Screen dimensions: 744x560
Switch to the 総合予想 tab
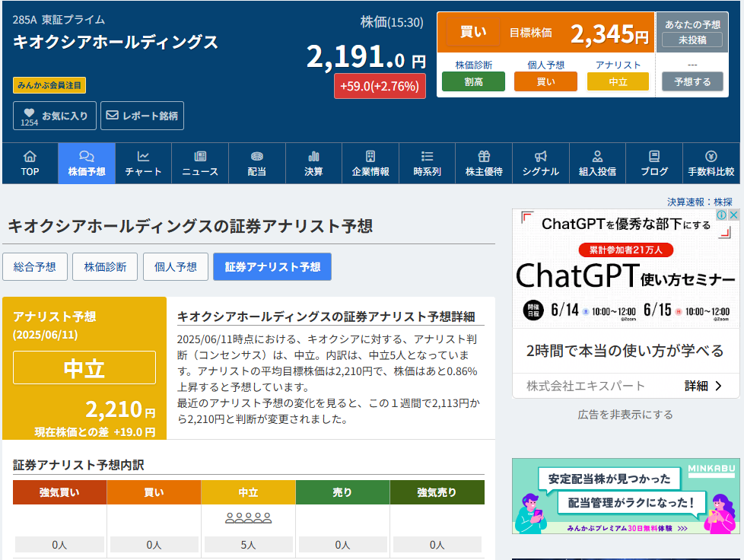[x=35, y=267]
